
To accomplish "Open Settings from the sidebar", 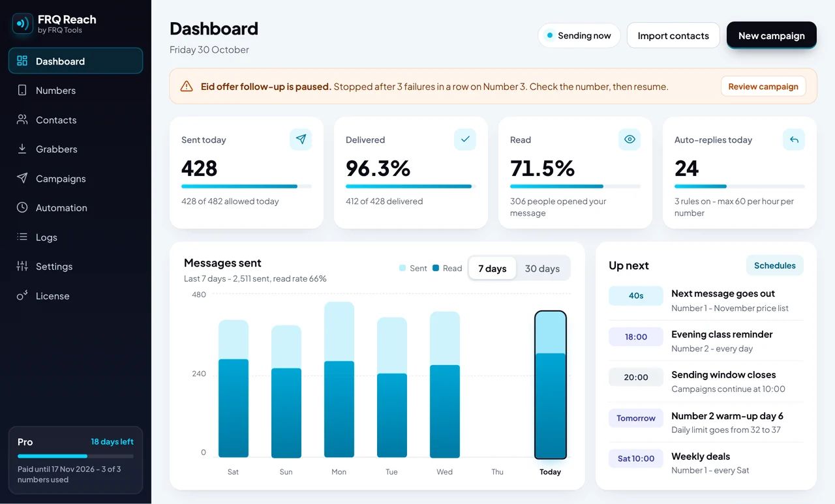I will click(x=76, y=266).
